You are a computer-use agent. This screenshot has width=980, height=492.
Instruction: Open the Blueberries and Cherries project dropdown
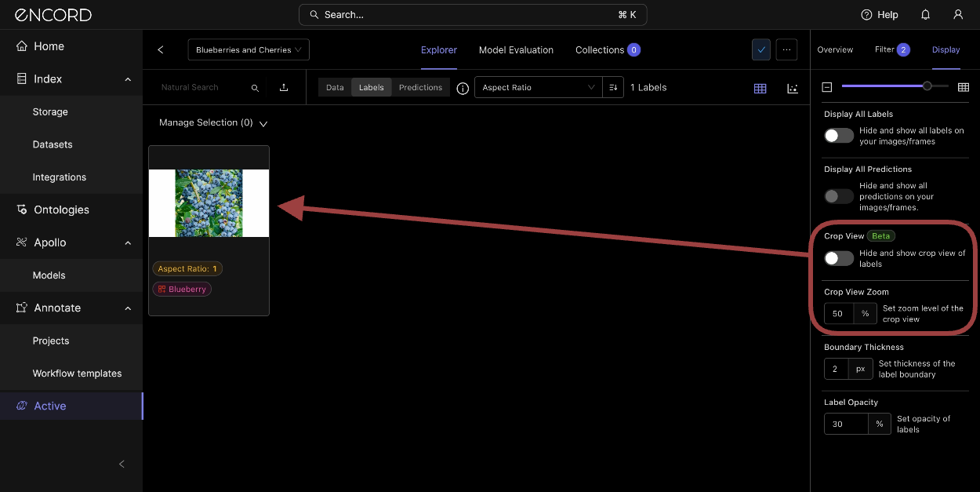[249, 49]
